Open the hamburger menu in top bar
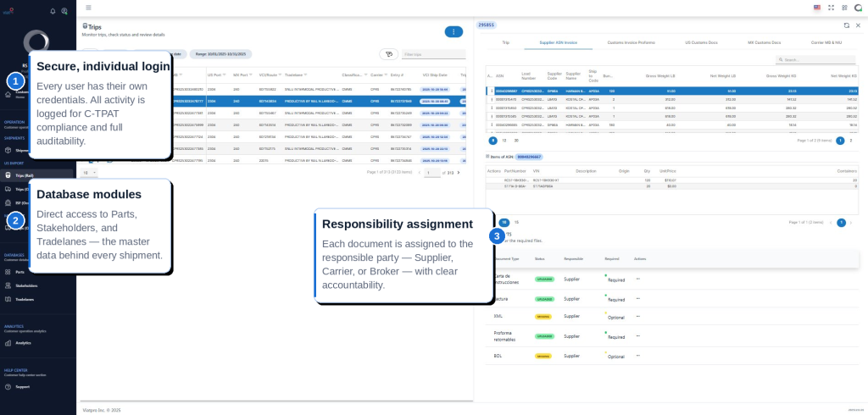The width and height of the screenshot is (868, 415). pos(88,8)
